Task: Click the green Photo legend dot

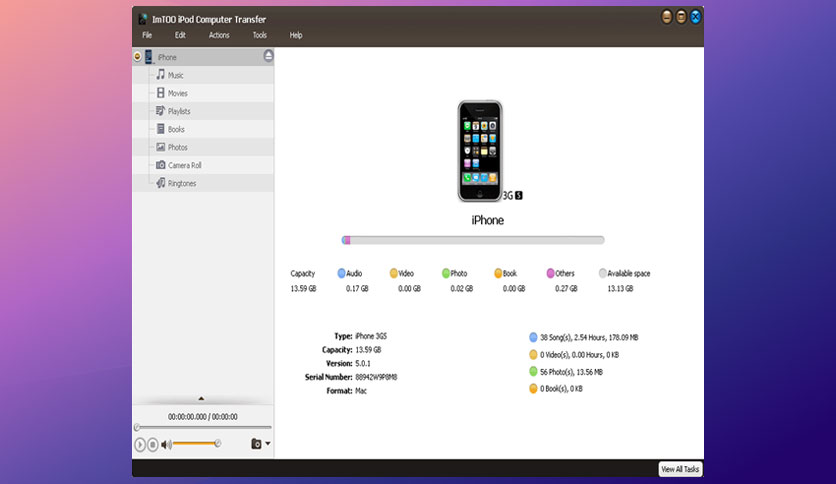Action: tap(446, 273)
